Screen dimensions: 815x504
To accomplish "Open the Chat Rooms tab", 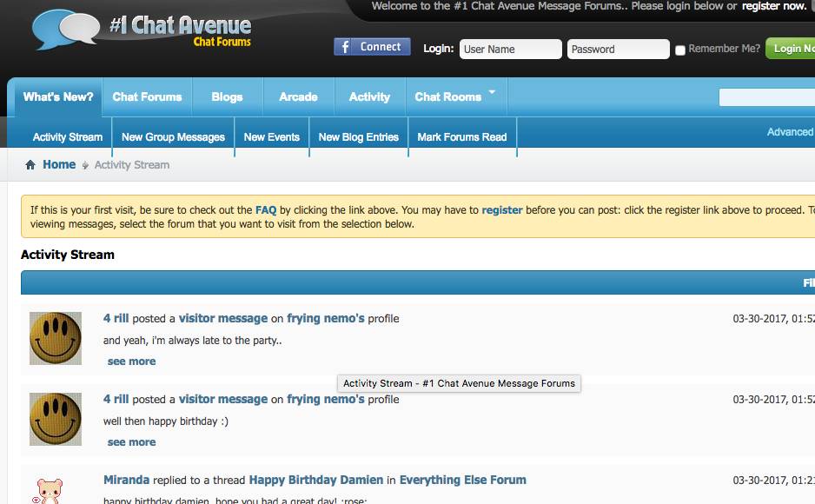I will tap(448, 96).
